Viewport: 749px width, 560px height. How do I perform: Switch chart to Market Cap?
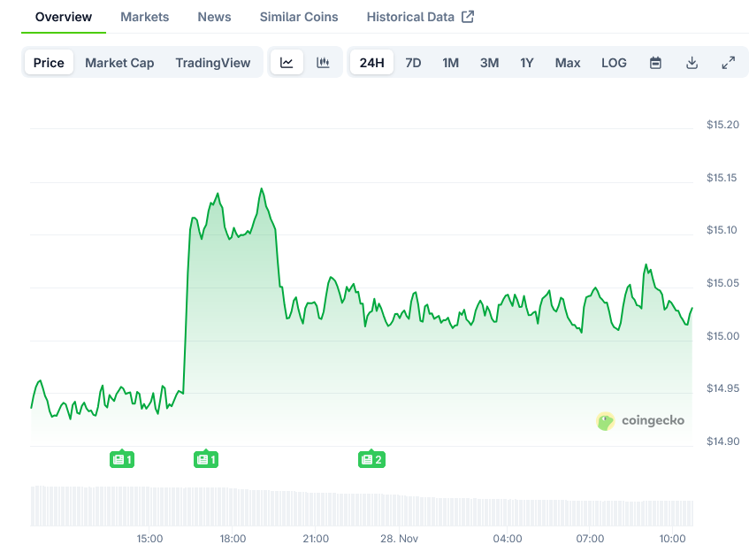(x=119, y=63)
